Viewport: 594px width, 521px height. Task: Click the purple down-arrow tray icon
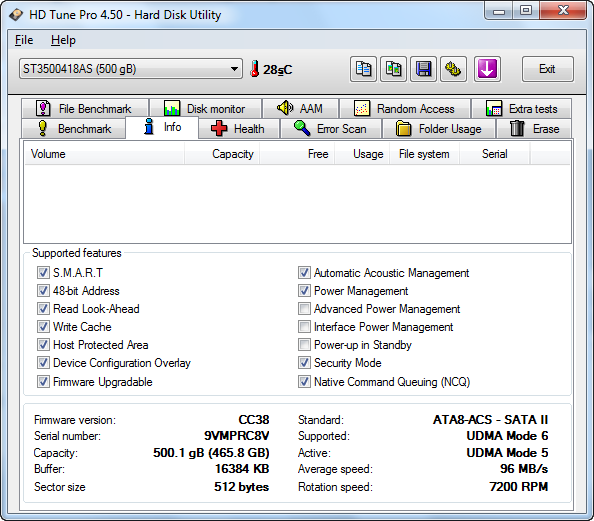pos(487,69)
